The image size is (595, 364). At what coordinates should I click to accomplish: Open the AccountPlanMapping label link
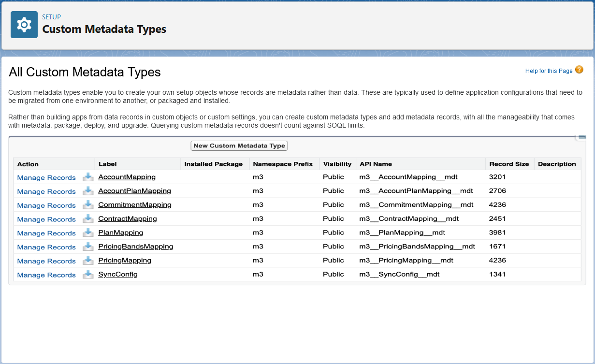pos(135,191)
